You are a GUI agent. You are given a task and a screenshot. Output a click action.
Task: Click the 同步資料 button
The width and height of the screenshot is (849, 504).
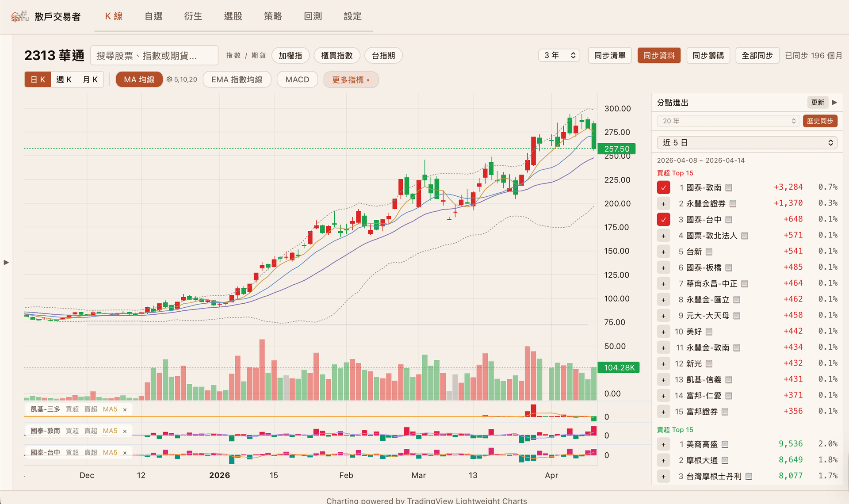(658, 55)
